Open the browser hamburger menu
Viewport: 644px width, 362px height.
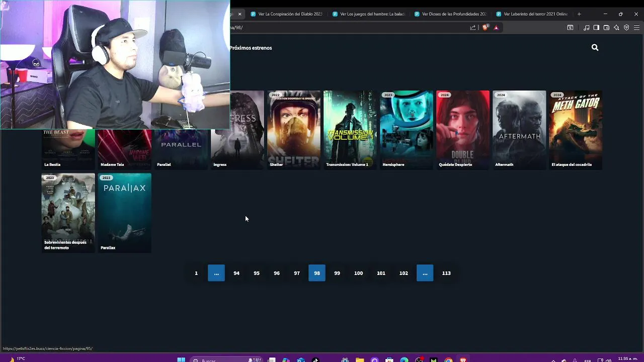[636, 28]
